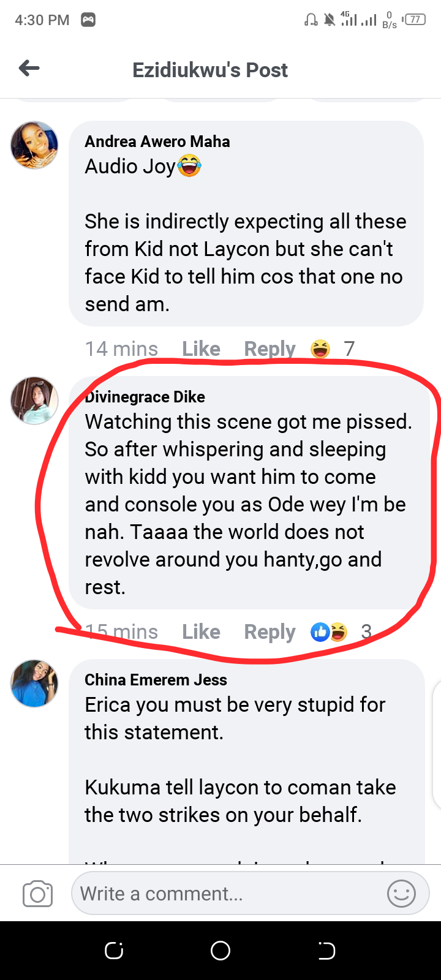The image size is (441, 980).
Task: Tap Android home circle button
Action: (x=221, y=951)
